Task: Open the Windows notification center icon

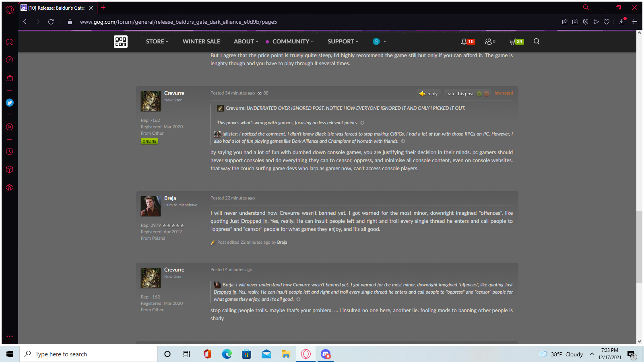Action: [x=631, y=354]
